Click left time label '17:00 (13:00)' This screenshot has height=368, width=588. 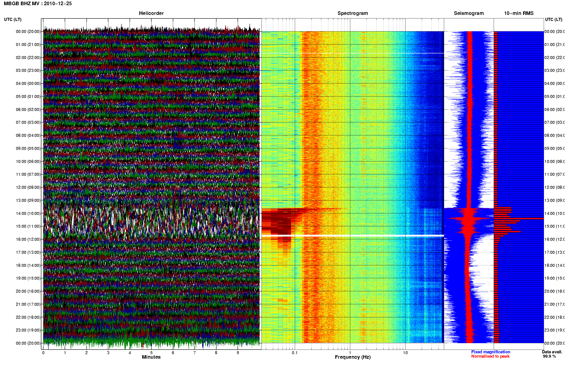(28, 252)
